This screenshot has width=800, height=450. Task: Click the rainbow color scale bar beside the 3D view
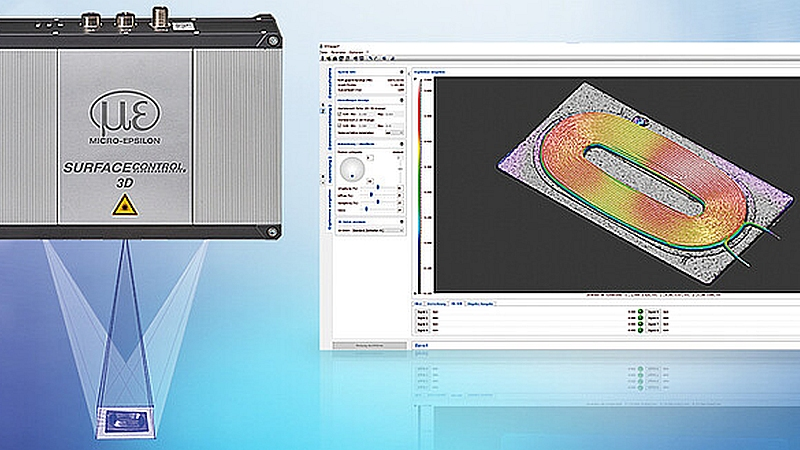(419, 186)
